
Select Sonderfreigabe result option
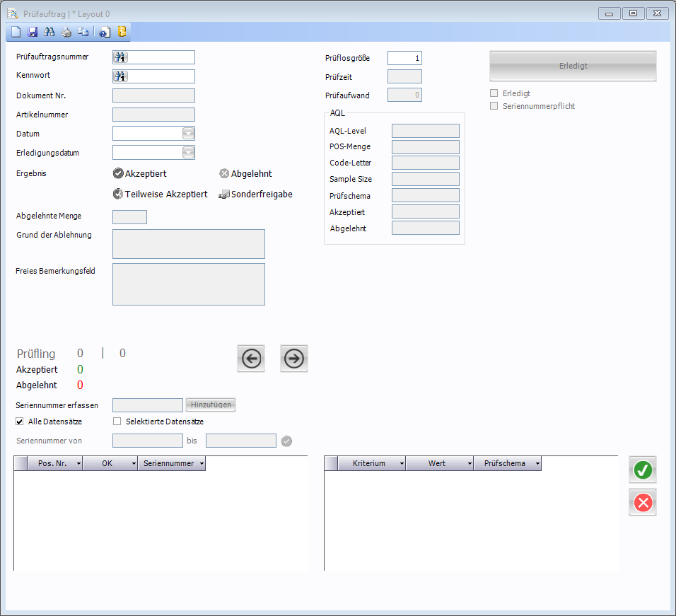pyautogui.click(x=256, y=194)
